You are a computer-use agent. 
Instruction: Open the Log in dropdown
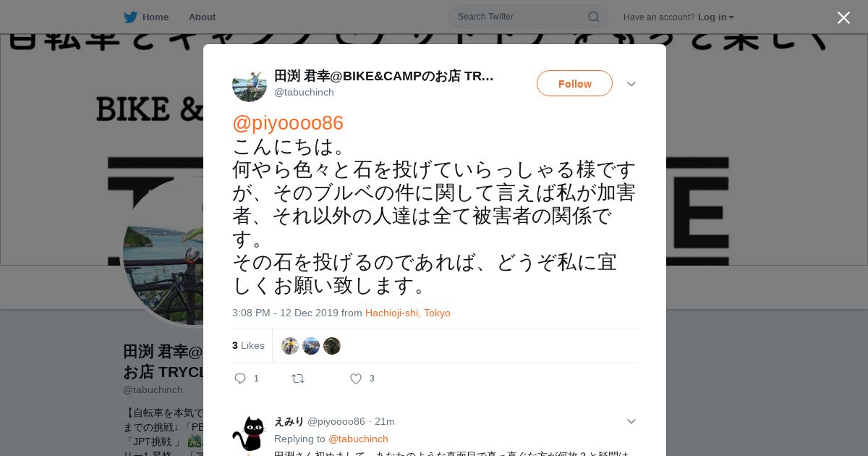(x=716, y=17)
